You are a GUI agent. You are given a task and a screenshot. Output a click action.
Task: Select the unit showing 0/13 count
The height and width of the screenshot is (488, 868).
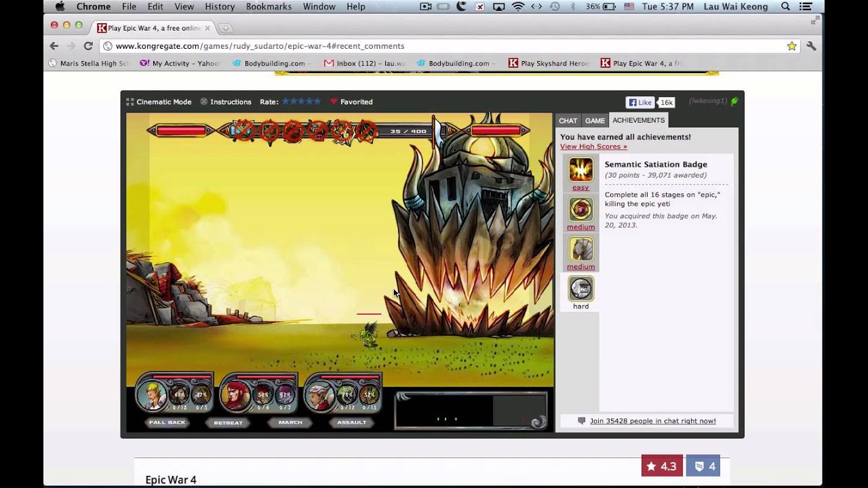click(x=180, y=394)
